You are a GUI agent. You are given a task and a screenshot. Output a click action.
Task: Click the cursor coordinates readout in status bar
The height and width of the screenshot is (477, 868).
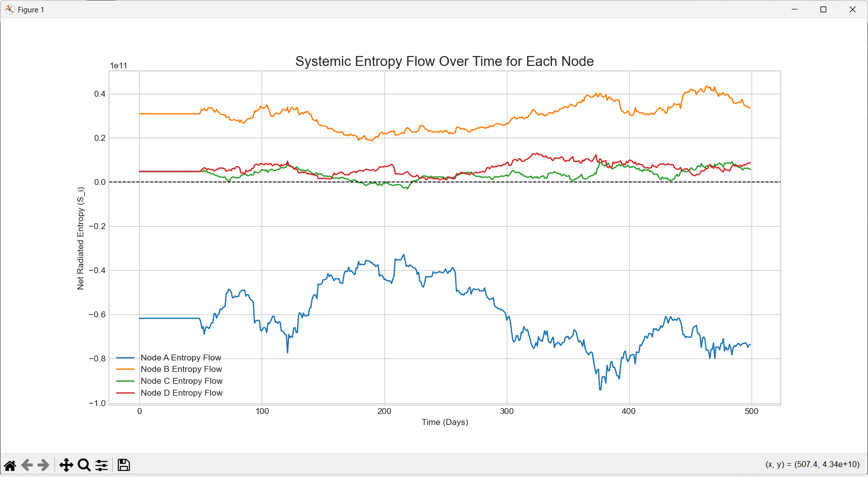(x=813, y=464)
